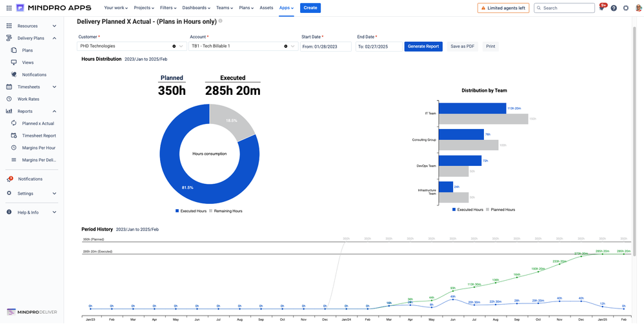The image size is (644, 324).
Task: Click the warning icon on Limited agents left
Action: click(x=483, y=8)
